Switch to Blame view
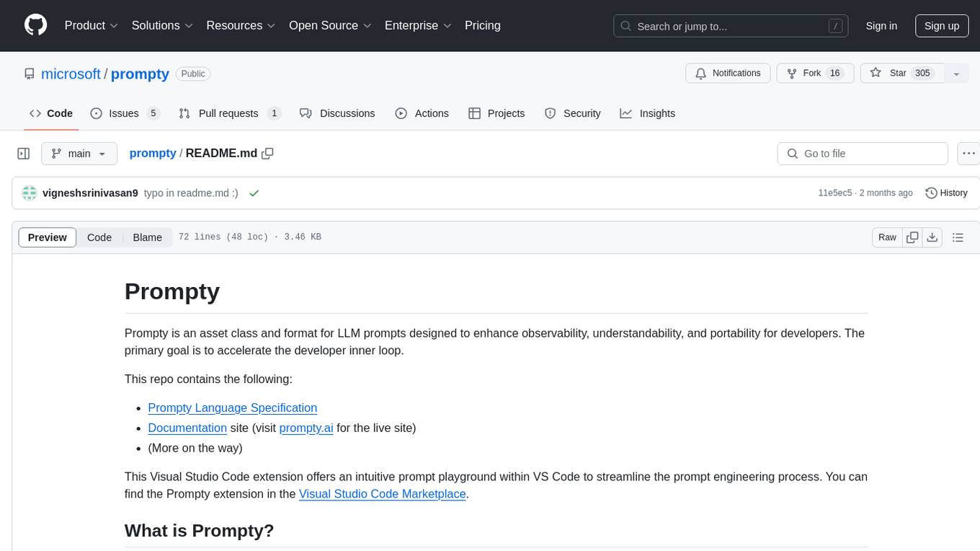The width and height of the screenshot is (980, 551). click(148, 237)
